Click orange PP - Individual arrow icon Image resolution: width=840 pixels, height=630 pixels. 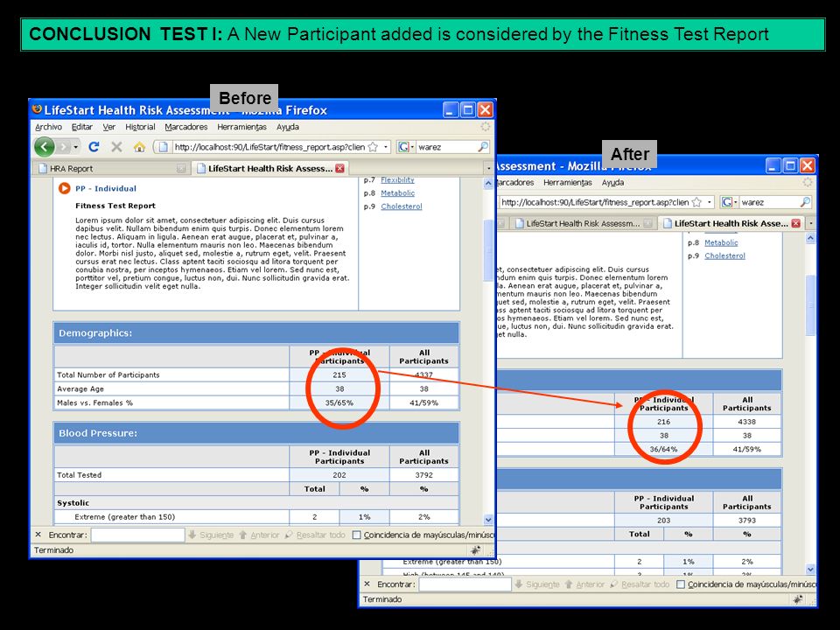click(x=64, y=188)
